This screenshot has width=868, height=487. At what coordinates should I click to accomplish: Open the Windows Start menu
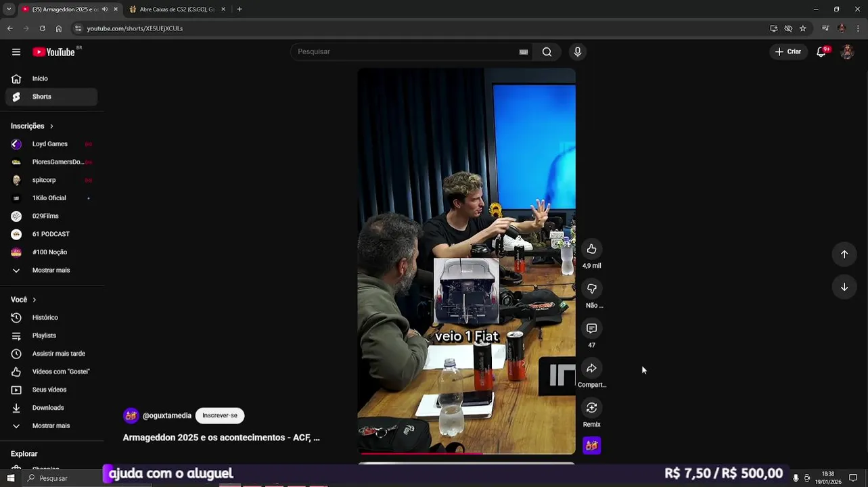[x=11, y=478]
